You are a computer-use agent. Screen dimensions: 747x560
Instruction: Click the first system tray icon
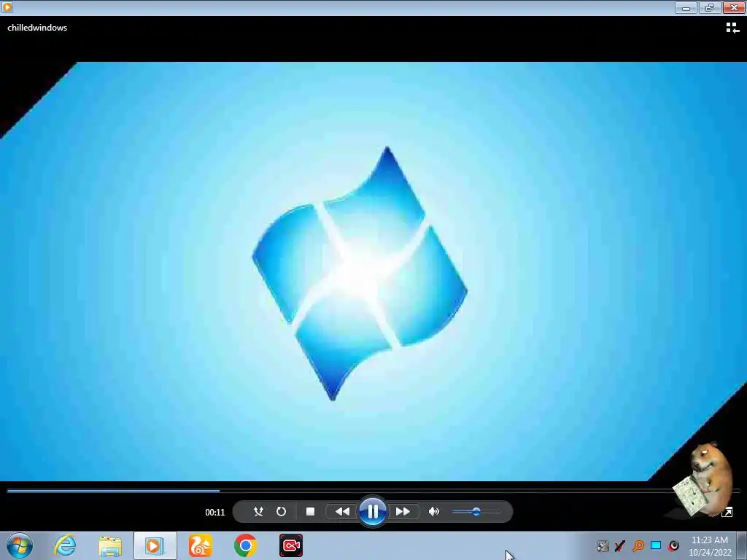point(603,545)
